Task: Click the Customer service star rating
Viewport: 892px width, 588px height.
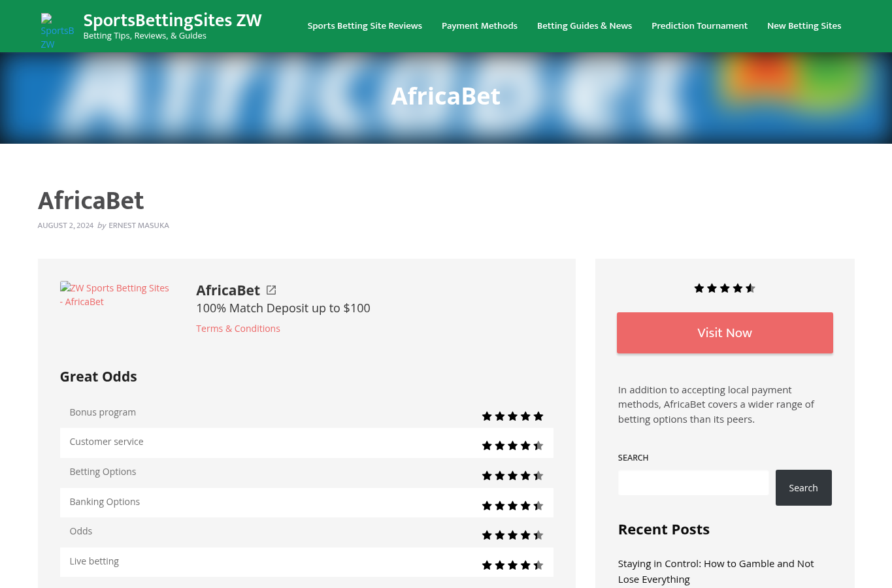Action: click(512, 446)
